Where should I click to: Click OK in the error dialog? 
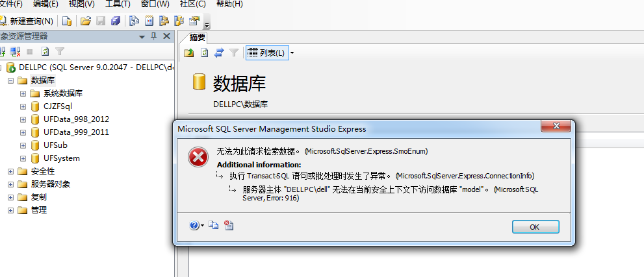point(535,226)
